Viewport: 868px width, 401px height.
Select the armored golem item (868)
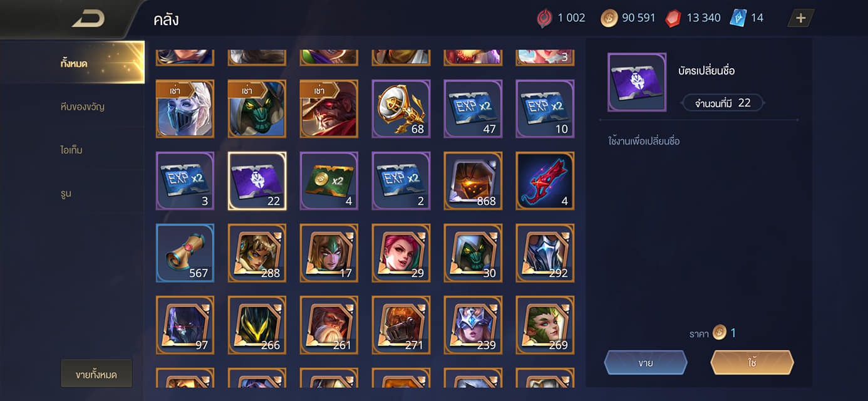pyautogui.click(x=473, y=180)
